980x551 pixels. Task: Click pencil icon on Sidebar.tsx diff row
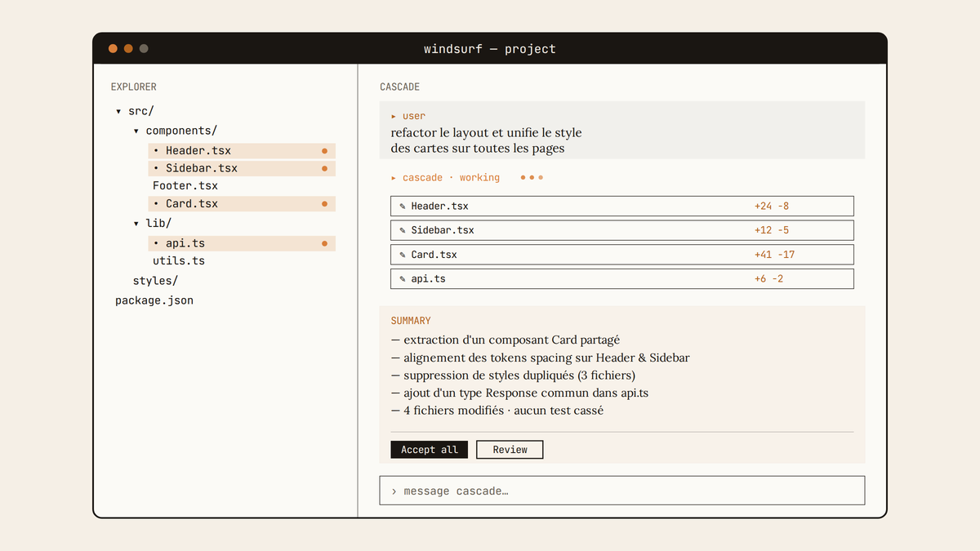click(x=403, y=231)
